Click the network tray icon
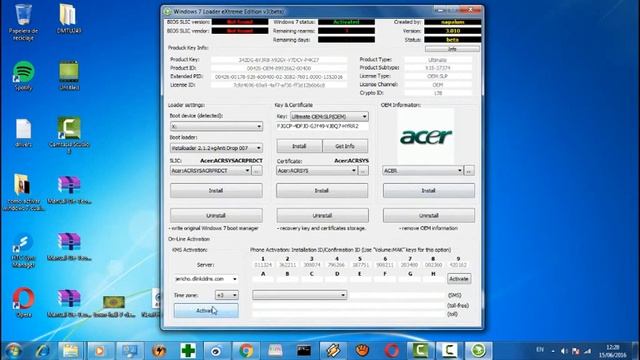Screen dimensions: 640x360 587,351
